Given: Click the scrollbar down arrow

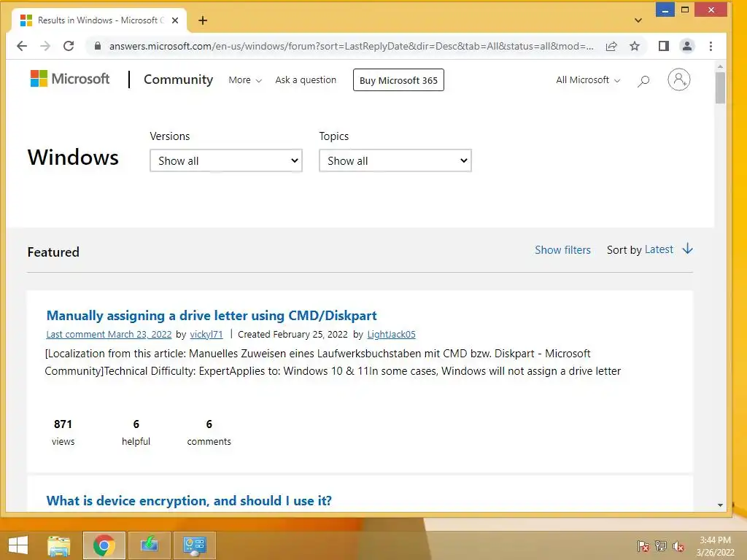Looking at the screenshot, I should pyautogui.click(x=720, y=505).
